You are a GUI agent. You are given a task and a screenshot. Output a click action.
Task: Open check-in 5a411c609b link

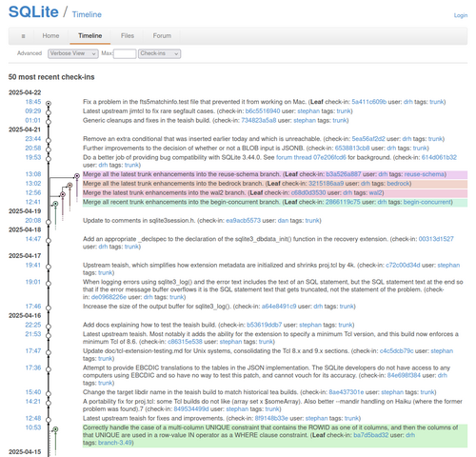tap(368, 102)
